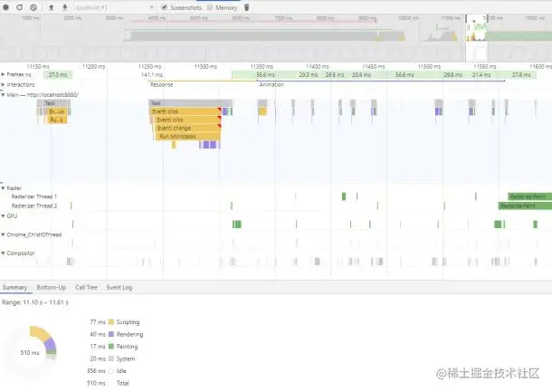Click the Scripting yellow color swatch

tap(111, 322)
